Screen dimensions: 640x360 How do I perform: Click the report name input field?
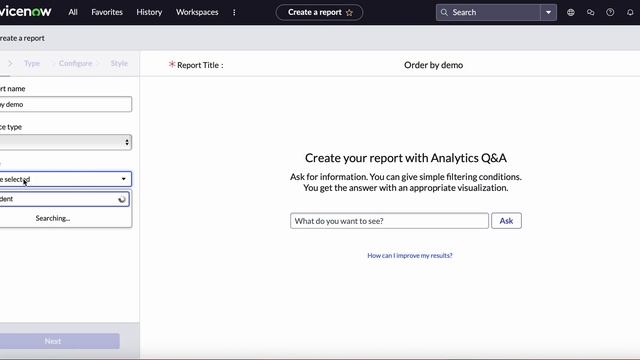[x=65, y=104]
